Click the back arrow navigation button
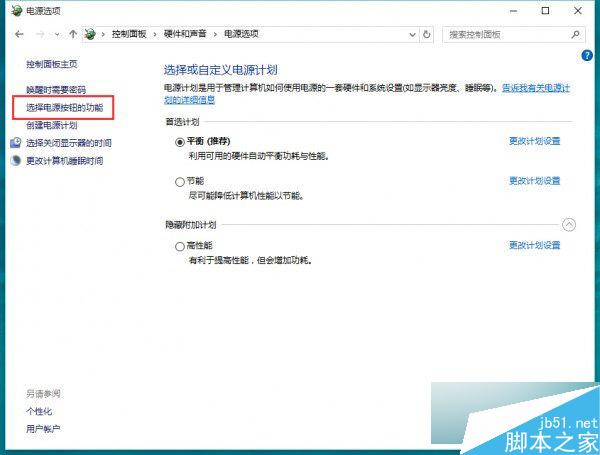Viewport: 600px width, 455px height. point(19,34)
